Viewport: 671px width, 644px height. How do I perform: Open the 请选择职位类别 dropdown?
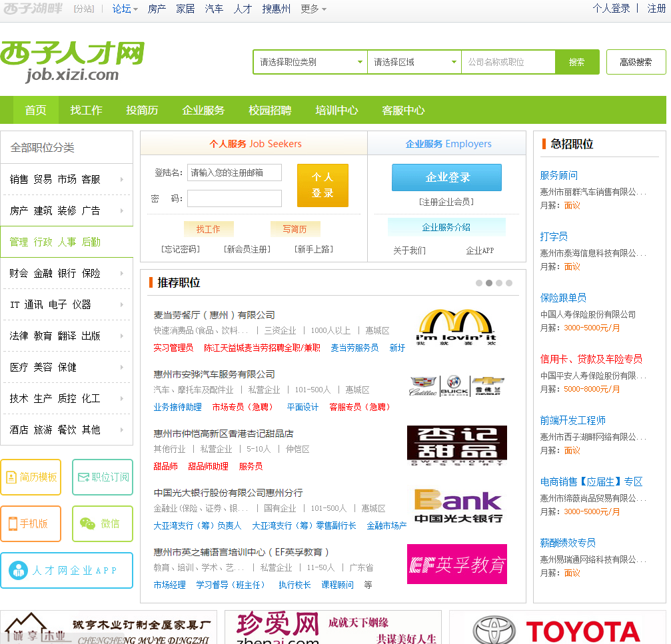pyautogui.click(x=311, y=62)
